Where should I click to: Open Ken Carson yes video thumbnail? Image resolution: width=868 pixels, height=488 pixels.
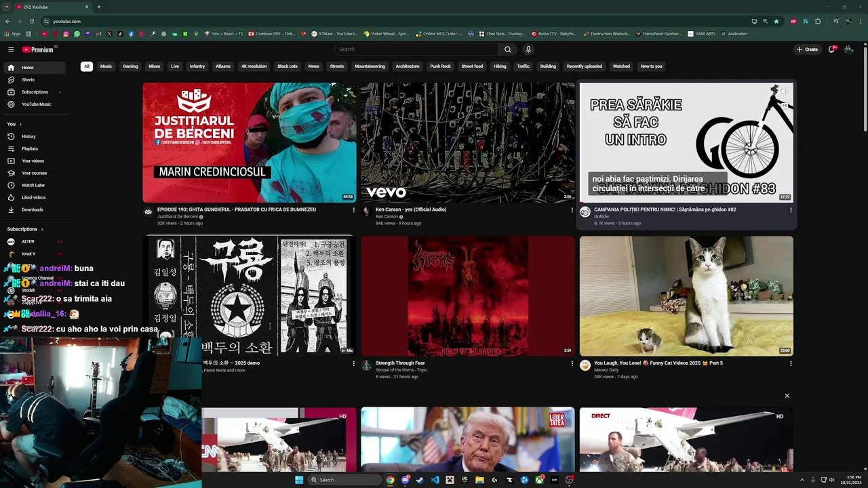467,142
